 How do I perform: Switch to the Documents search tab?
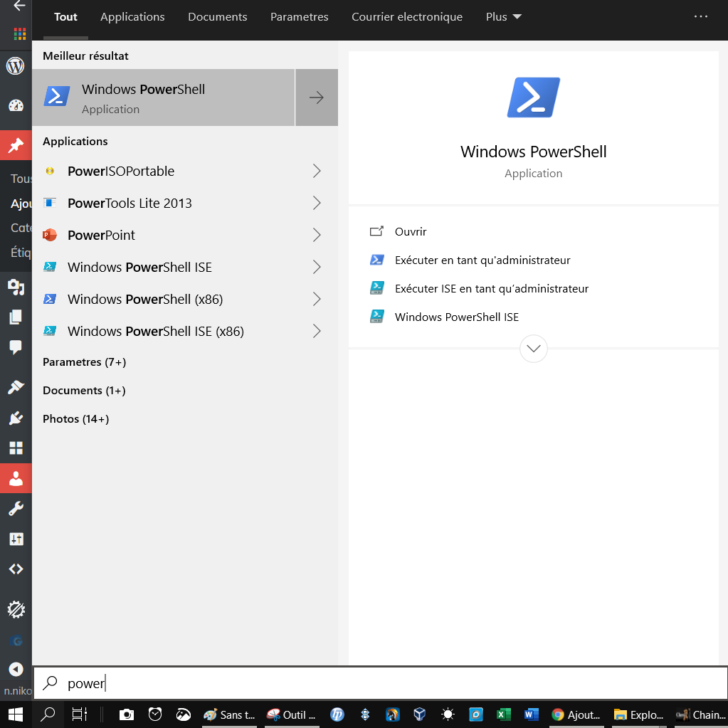click(x=217, y=17)
